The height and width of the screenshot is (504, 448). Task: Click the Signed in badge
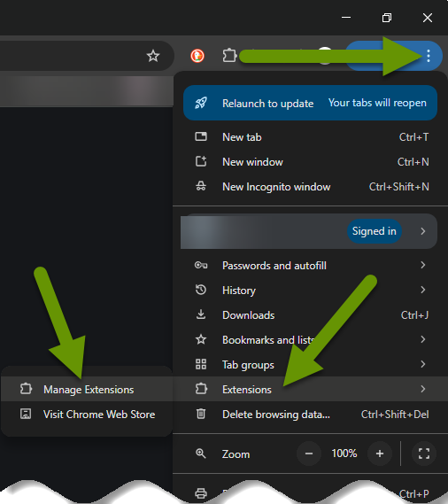click(x=375, y=231)
